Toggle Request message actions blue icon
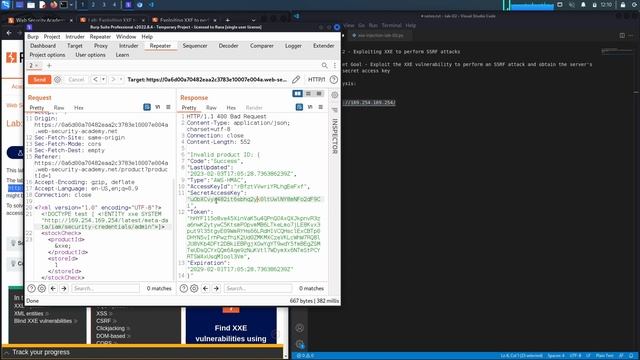This screenshot has height=360, width=640. pyautogui.click(x=147, y=107)
